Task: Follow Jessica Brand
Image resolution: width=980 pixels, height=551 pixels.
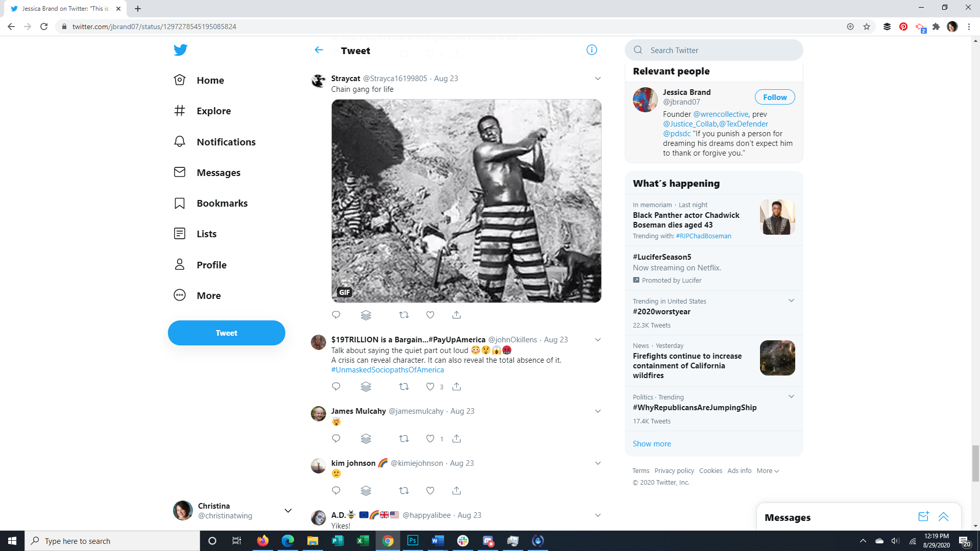Action: (x=774, y=97)
